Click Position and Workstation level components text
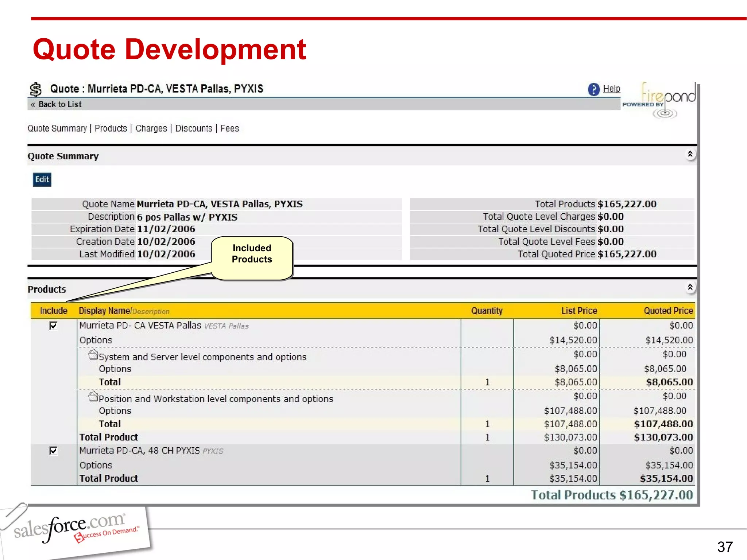Image resolution: width=747 pixels, height=560 pixels. pos(216,399)
